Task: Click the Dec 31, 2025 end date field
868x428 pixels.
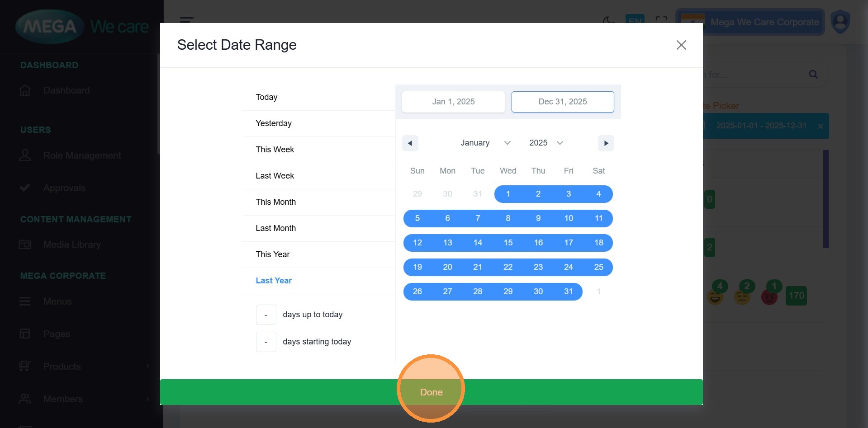Action: pos(562,102)
